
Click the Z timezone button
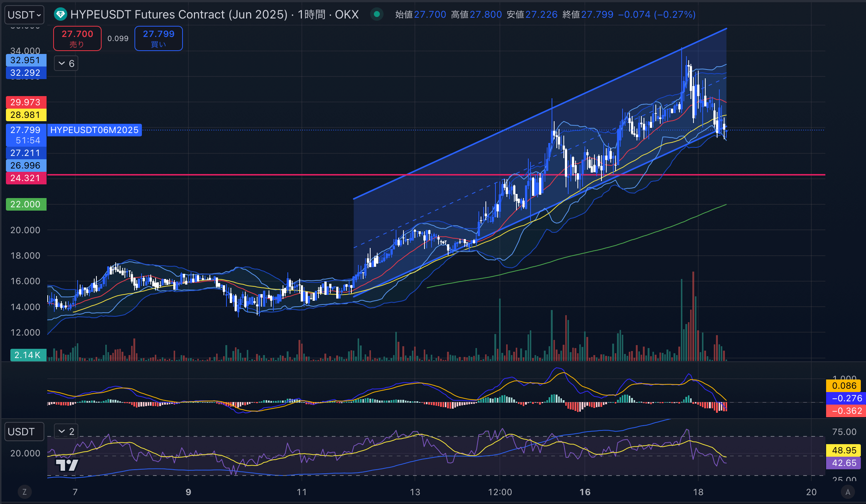tap(24, 492)
